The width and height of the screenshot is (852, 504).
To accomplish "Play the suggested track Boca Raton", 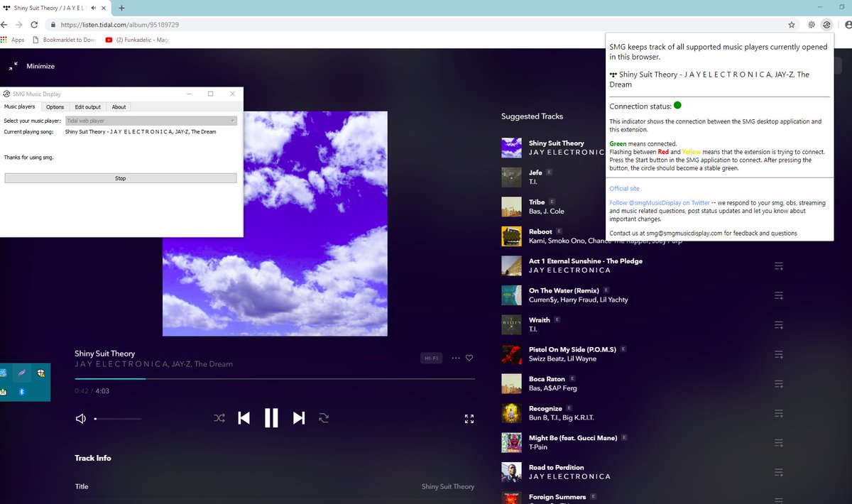I will 547,379.
